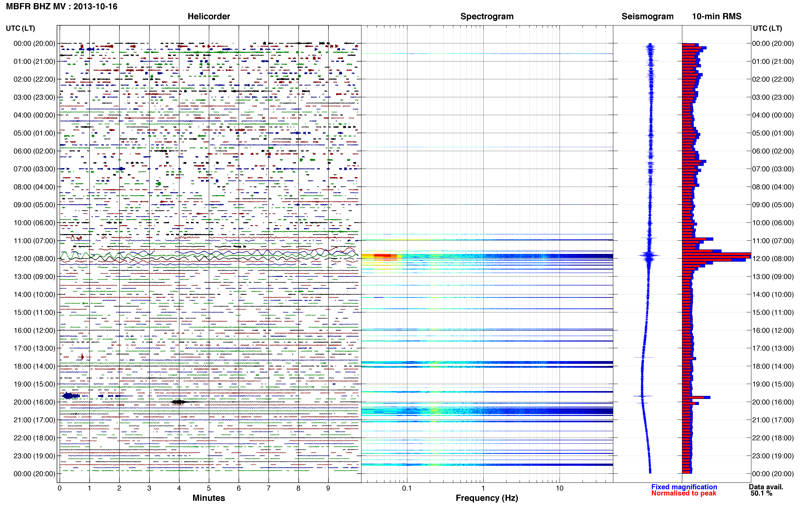
Task: Click left time label 09:00 (05:00)
Action: pyautogui.click(x=34, y=205)
